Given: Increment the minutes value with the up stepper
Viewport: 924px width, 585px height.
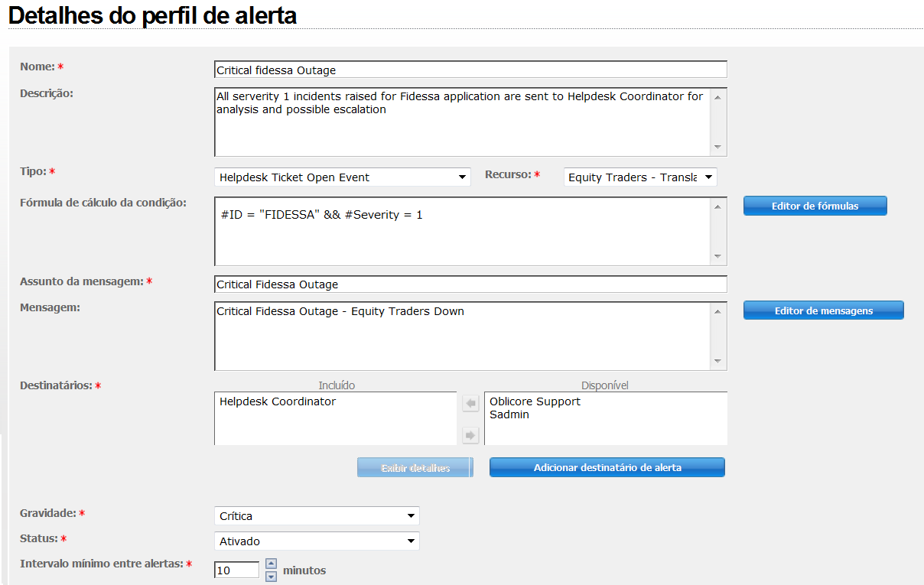Looking at the screenshot, I should click(270, 562).
